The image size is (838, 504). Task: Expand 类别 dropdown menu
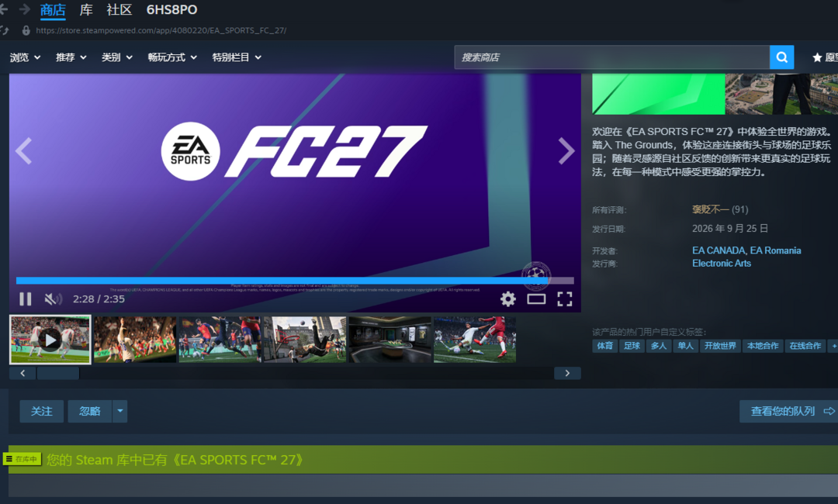pos(117,57)
